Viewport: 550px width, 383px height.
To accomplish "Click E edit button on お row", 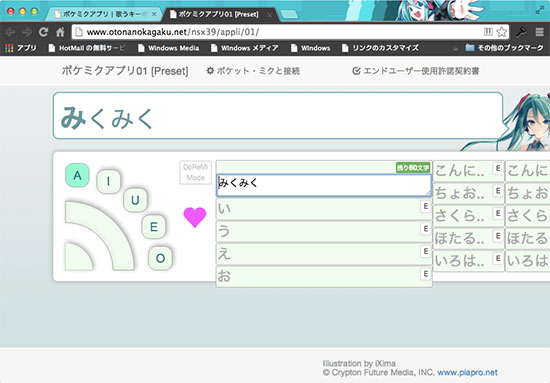I will 425,274.
